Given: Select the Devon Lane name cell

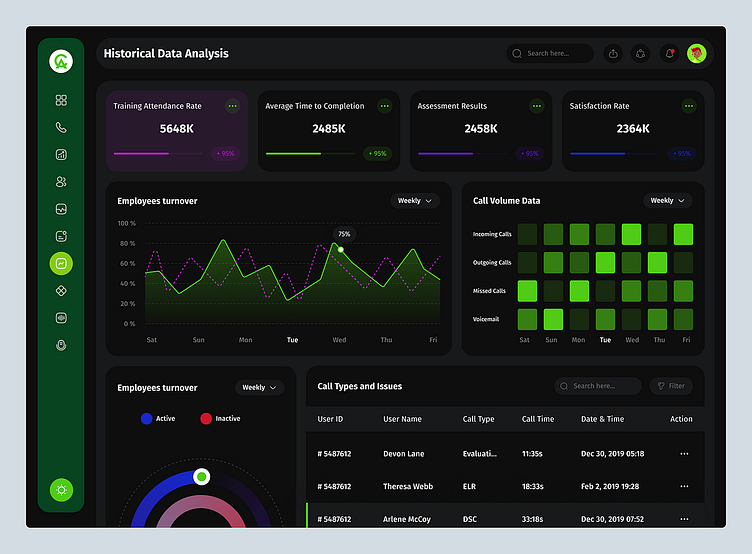Looking at the screenshot, I should [x=403, y=454].
